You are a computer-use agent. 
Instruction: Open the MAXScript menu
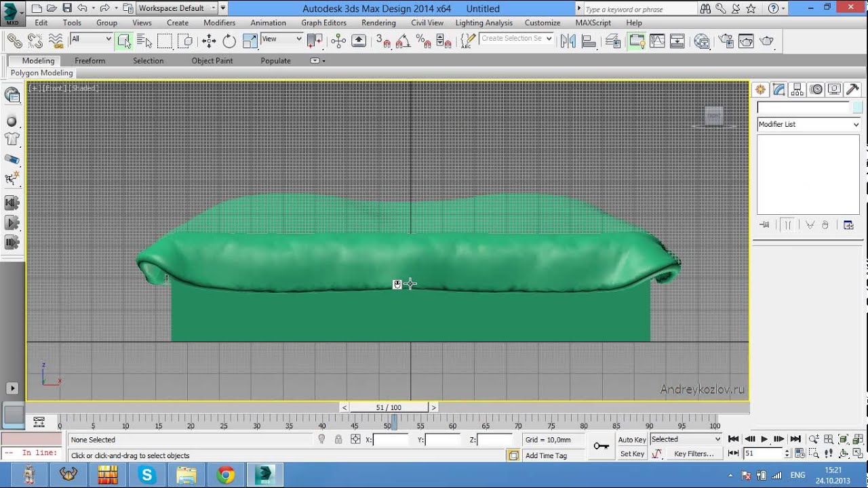click(x=593, y=22)
